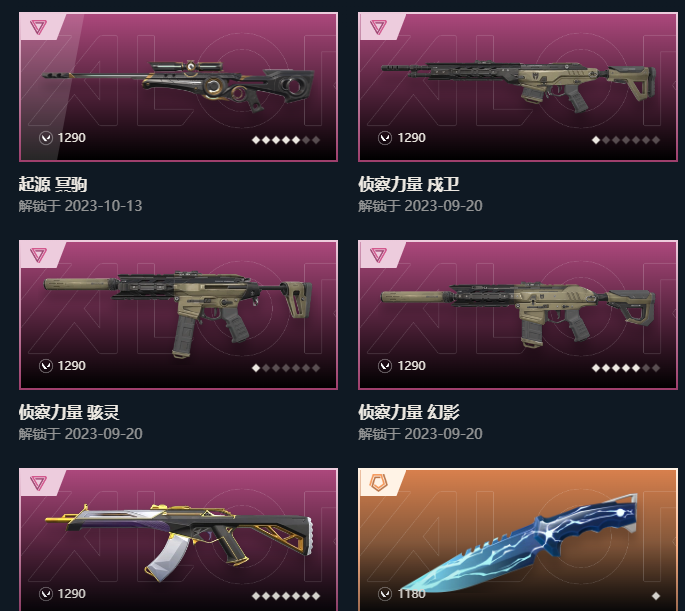Click the 侦察力量 骇灵 skin title
This screenshot has width=685, height=611.
click(x=69, y=412)
